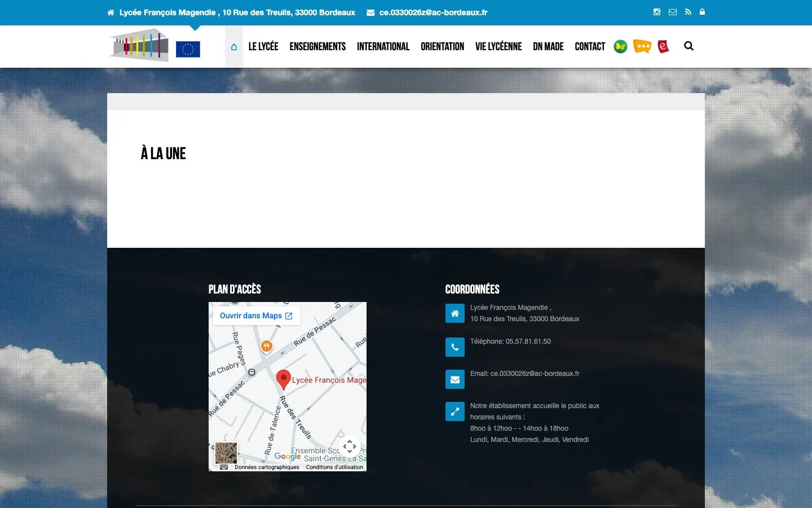Image resolution: width=812 pixels, height=508 pixels.
Task: Click 'Téléphone: 05.57.81.61.50' text
Action: coord(510,341)
